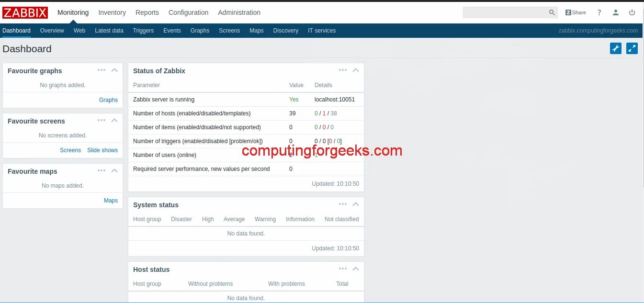Open the Discovery submenu tab
644x303 pixels.
click(286, 31)
